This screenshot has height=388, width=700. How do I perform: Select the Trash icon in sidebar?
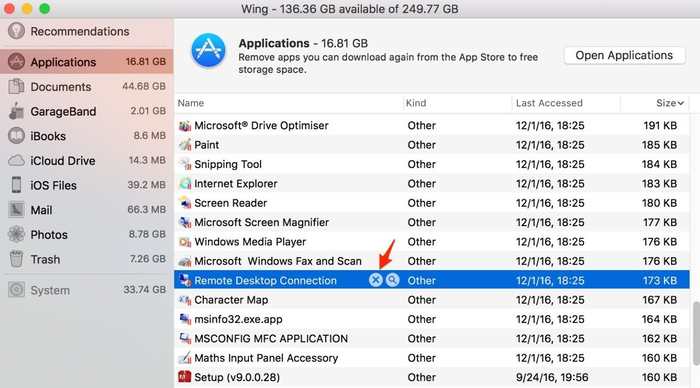(16, 259)
